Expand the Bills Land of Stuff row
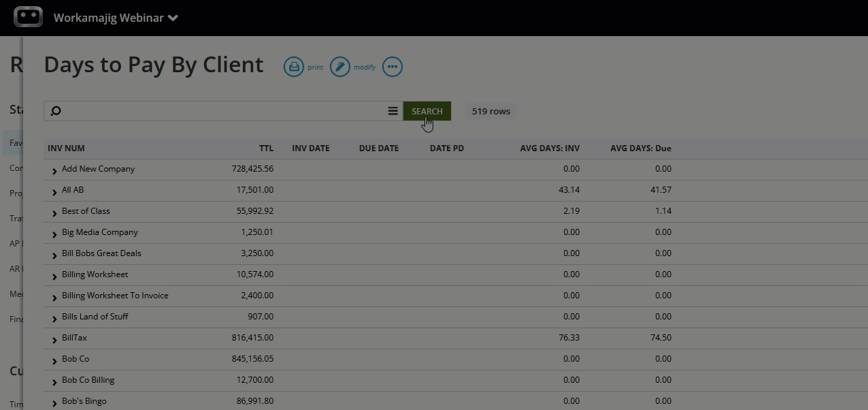Image resolution: width=868 pixels, height=410 pixels. [x=54, y=319]
